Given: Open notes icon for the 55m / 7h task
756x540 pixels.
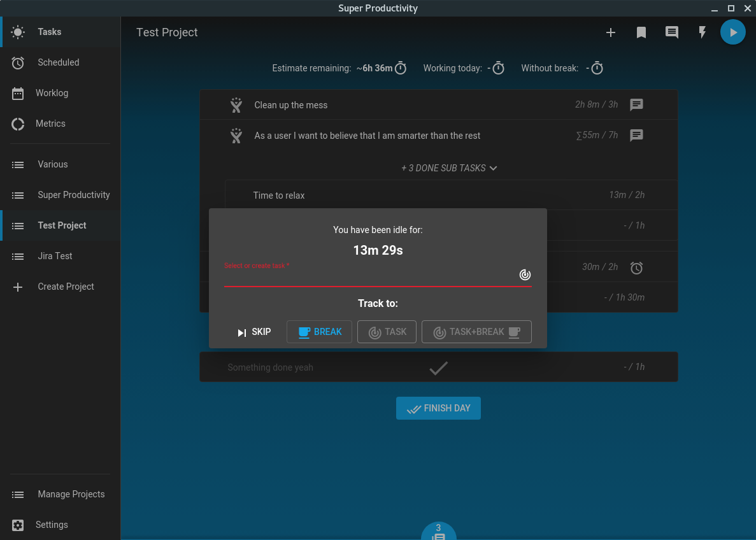Looking at the screenshot, I should (x=636, y=136).
